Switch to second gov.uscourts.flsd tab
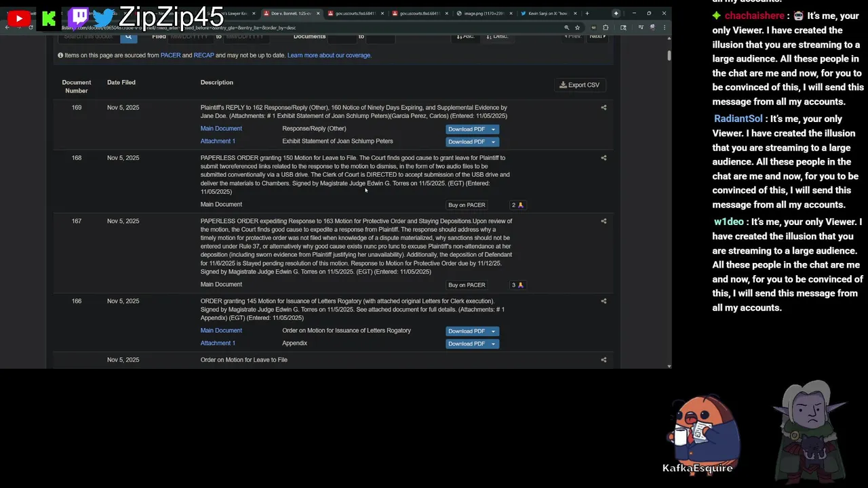The height and width of the screenshot is (488, 868). click(x=420, y=14)
